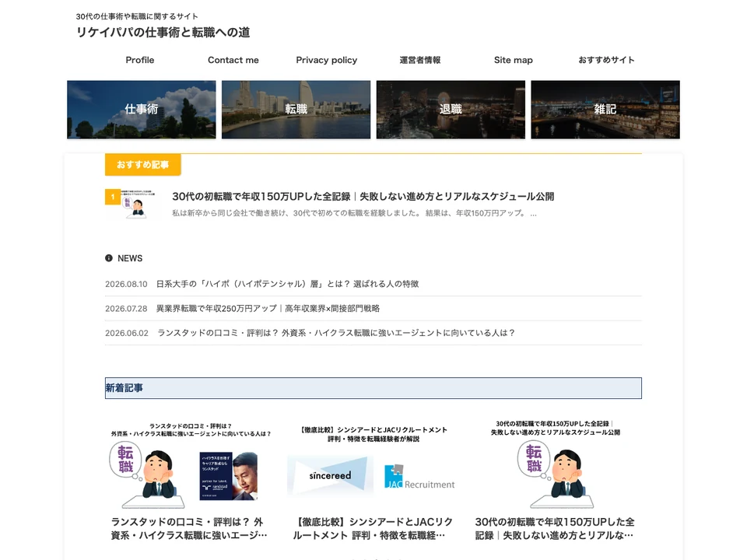747x560 pixels.
Task: Open Privacy policy page
Action: pos(326,60)
